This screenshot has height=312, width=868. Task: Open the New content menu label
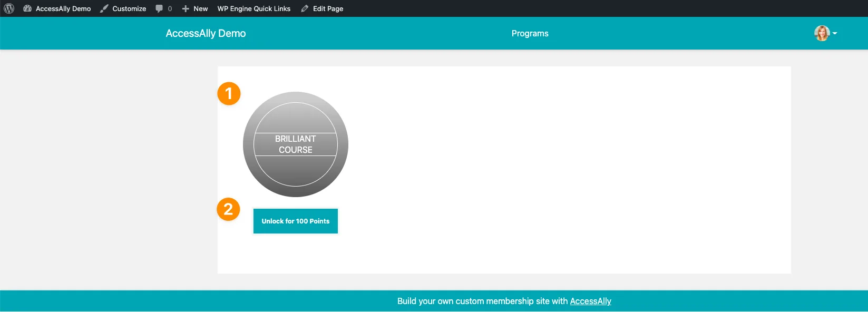coord(201,8)
